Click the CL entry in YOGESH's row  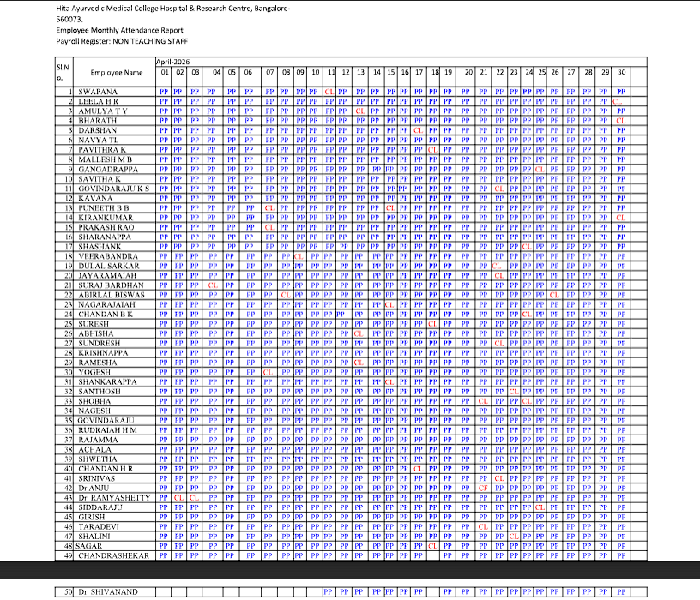pyautogui.click(x=268, y=372)
